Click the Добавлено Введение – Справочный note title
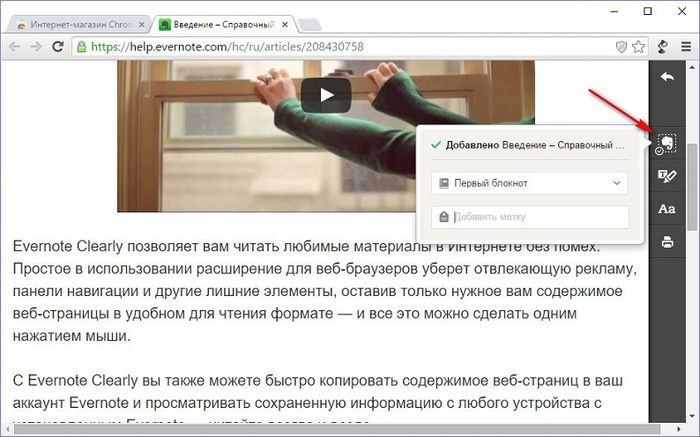 [534, 145]
